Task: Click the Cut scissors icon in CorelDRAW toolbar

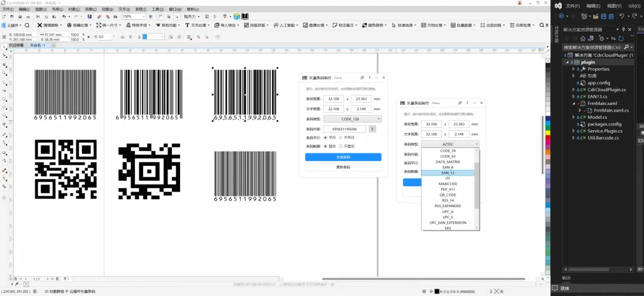Action: pyautogui.click(x=38, y=17)
